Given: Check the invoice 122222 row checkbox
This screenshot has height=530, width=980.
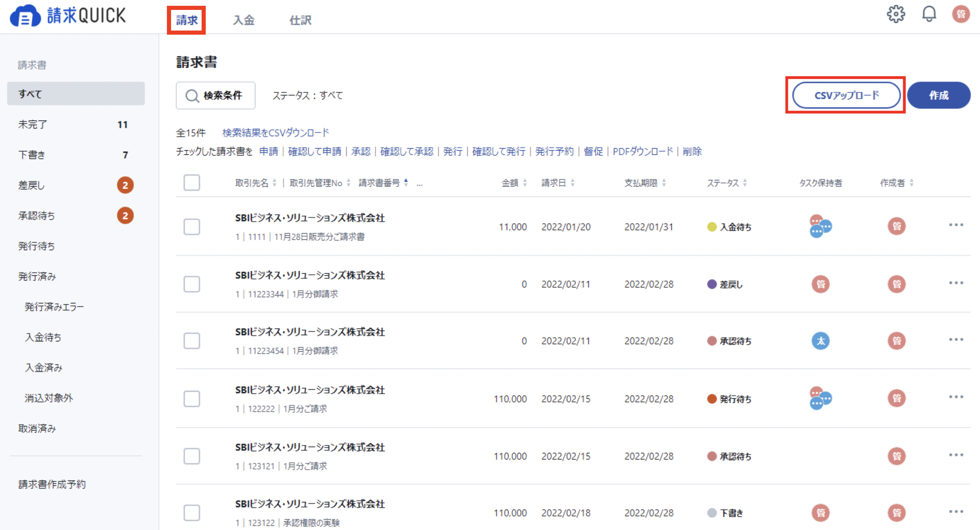Looking at the screenshot, I should (x=192, y=399).
